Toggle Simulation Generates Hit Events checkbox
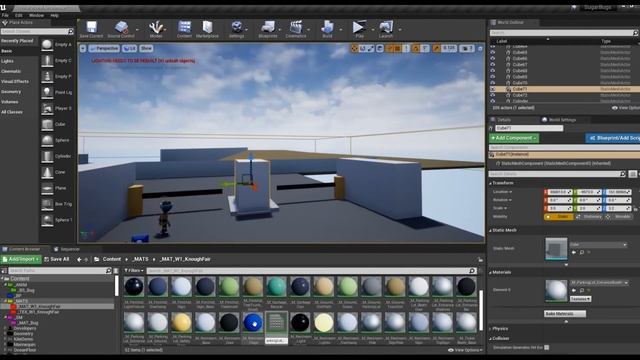 point(547,347)
